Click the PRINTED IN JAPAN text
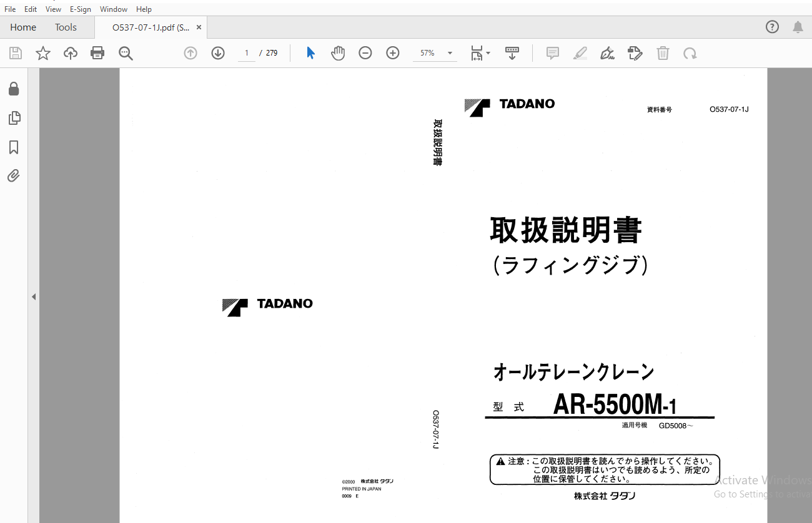 362,489
